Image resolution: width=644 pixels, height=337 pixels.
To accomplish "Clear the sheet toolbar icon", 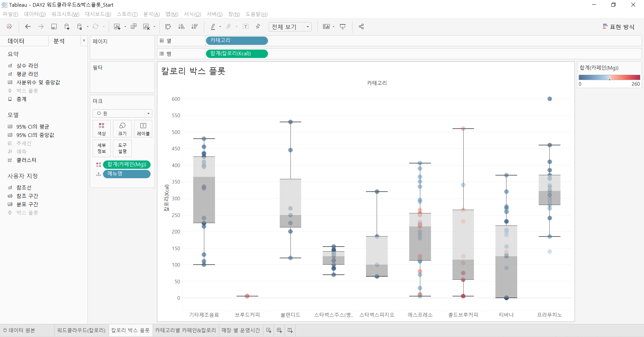I will 146,26.
